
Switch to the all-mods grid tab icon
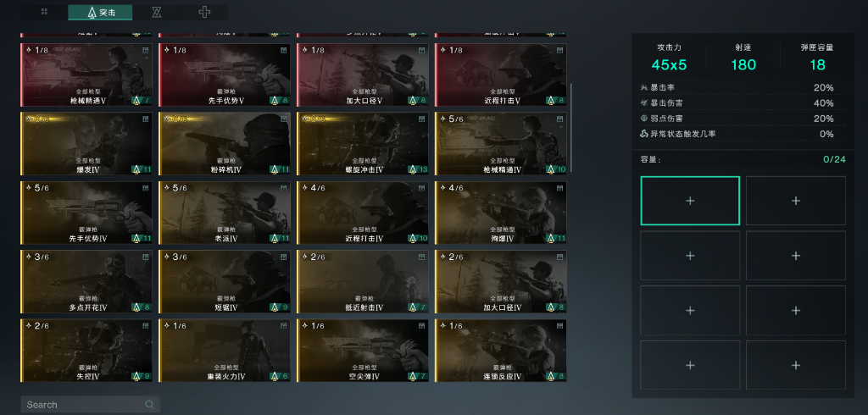[44, 12]
